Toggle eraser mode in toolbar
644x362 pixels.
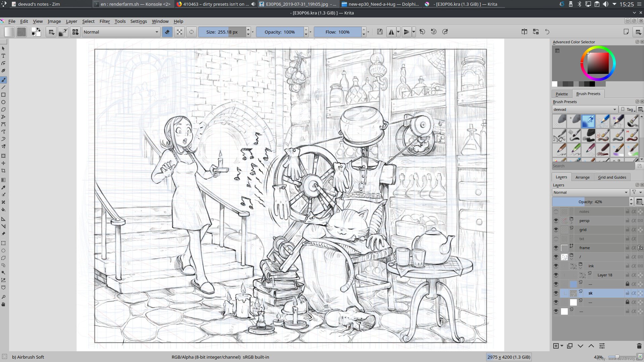[167, 32]
